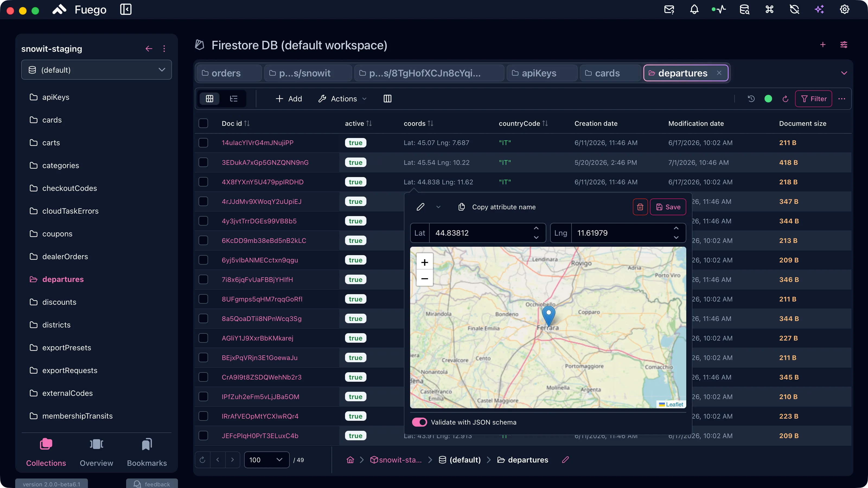Open document 8UFgmps5qHM7rqqGoRfl
Screen dimensions: 868x488
262,299
